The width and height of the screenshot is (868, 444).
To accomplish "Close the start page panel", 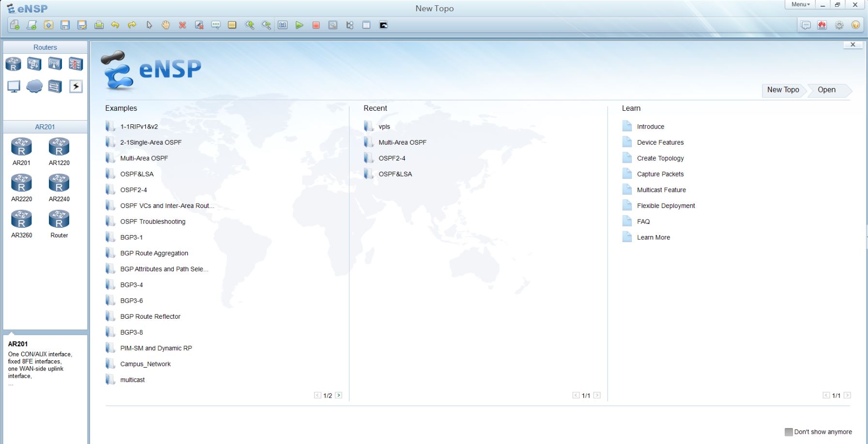I will click(853, 44).
